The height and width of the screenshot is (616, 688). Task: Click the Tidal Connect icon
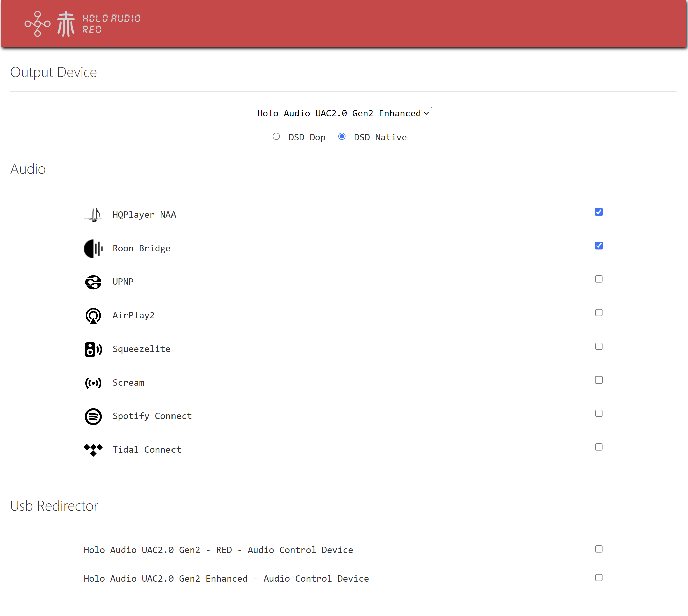tap(93, 450)
